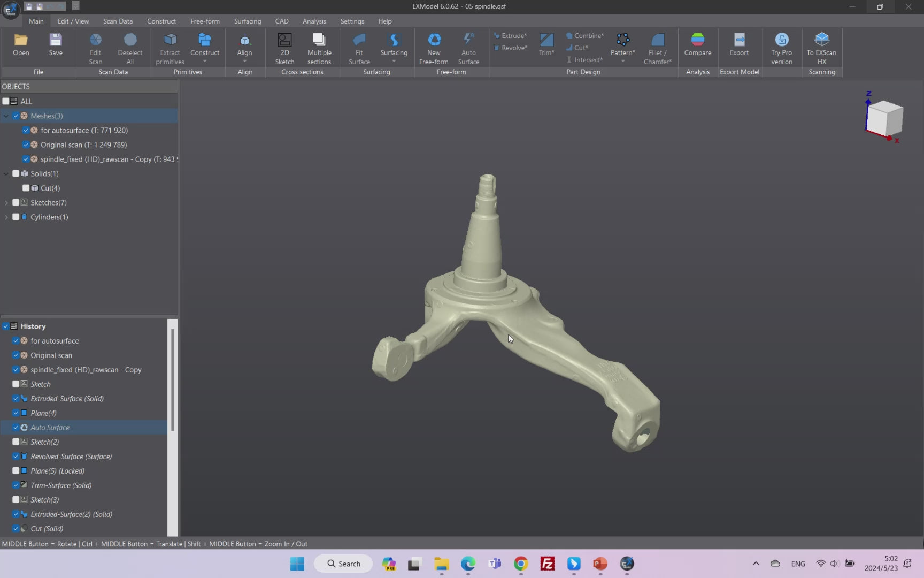Viewport: 924px width, 578px height.
Task: Click the Edit Scan tool
Action: (x=95, y=49)
